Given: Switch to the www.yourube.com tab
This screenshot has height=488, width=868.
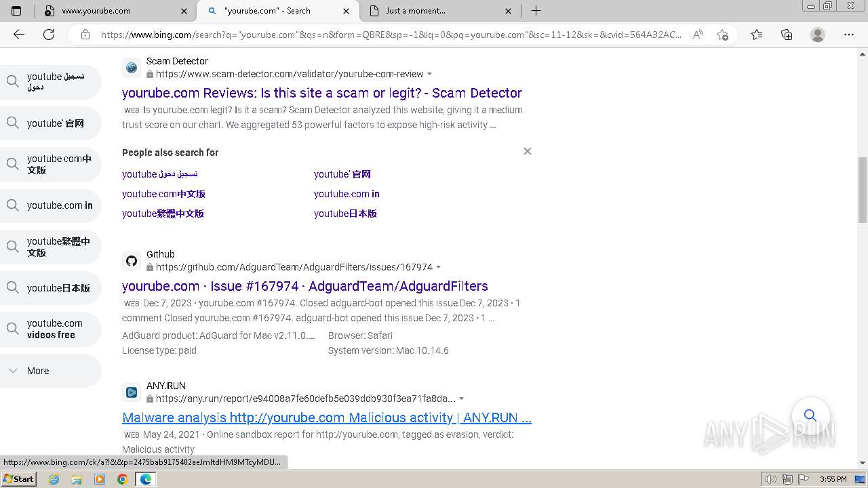Looking at the screenshot, I should click(115, 11).
